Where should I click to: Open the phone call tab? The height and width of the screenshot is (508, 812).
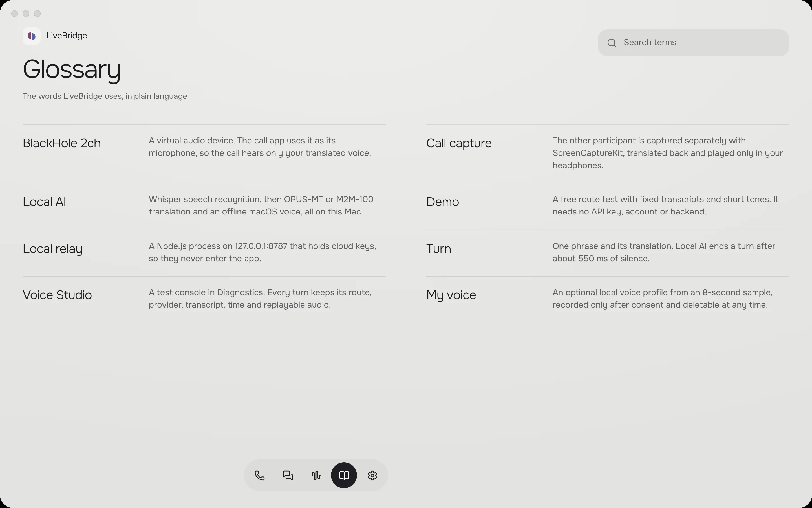pos(259,476)
